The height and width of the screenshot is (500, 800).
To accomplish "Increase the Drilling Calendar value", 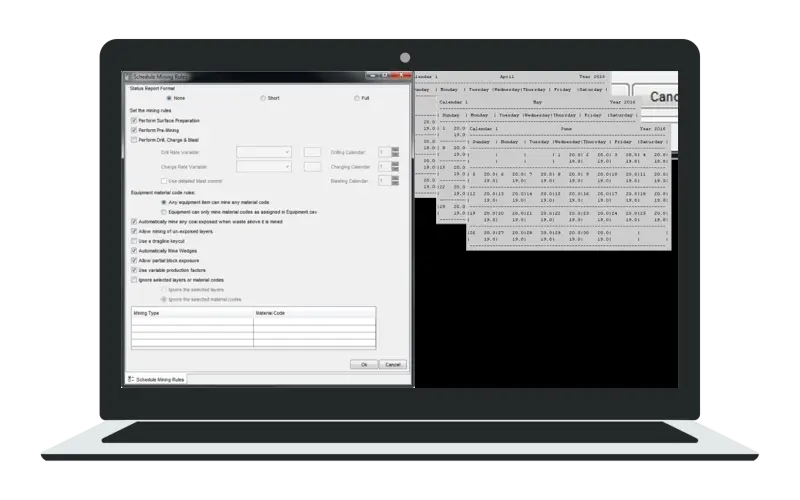I will pos(395,149).
